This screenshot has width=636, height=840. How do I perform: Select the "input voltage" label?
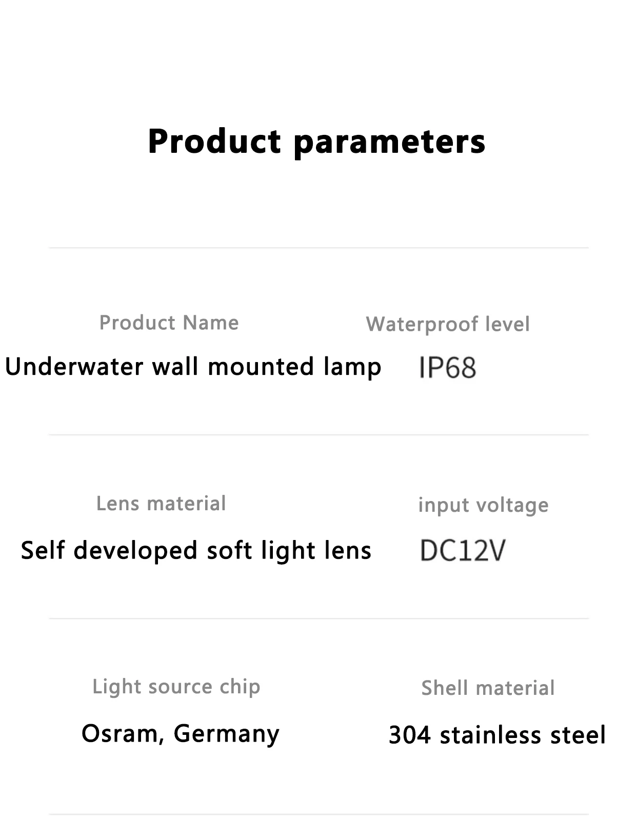click(483, 505)
